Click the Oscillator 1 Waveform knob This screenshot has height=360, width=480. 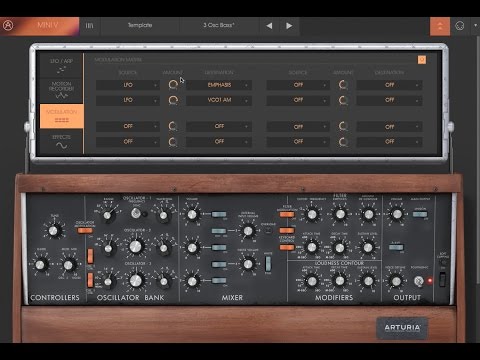163,215
